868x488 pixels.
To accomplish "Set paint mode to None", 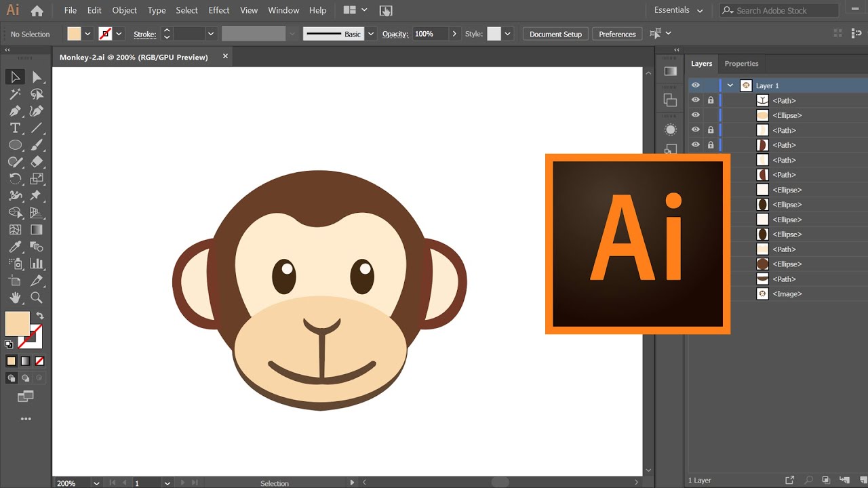I will (39, 361).
